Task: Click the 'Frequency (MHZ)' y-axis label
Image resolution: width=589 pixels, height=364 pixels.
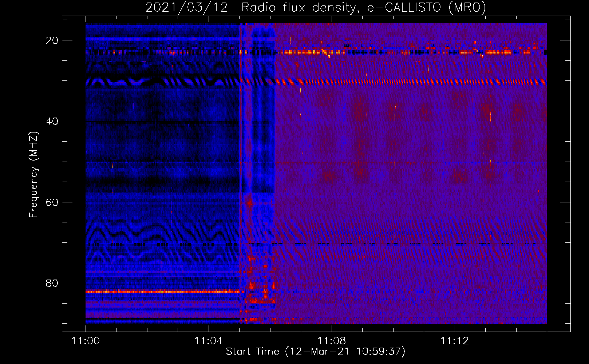Action: coord(33,175)
